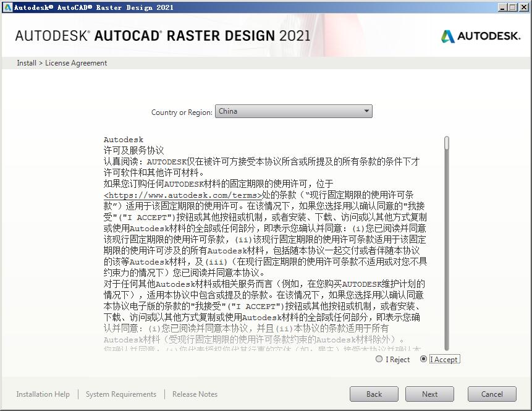Open the System Requirements link
Viewport: 532px width, 411px height.
(121, 394)
